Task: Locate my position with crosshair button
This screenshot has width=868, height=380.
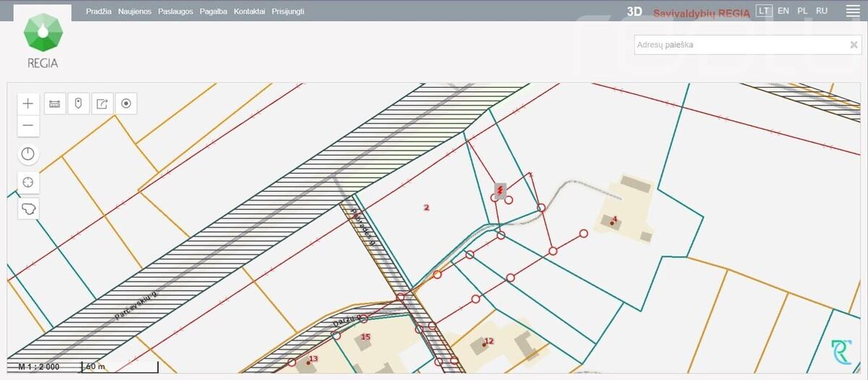Action: (28, 182)
